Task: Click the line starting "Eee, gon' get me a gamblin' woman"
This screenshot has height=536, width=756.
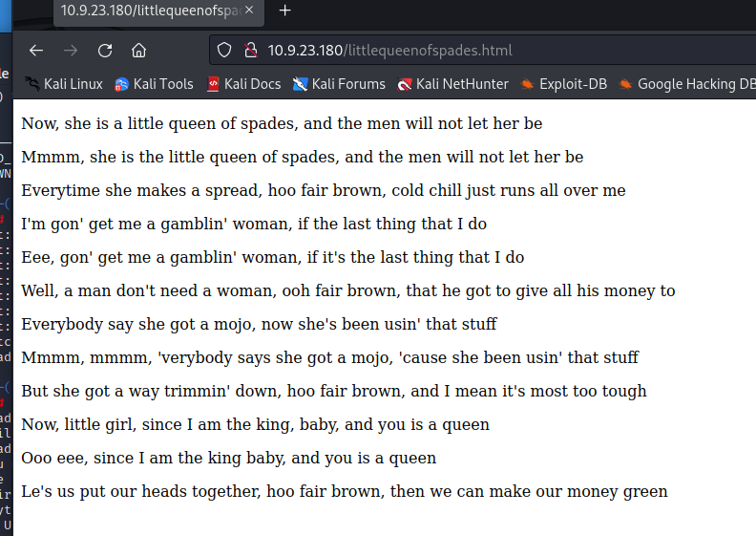Action: pyautogui.click(x=272, y=257)
